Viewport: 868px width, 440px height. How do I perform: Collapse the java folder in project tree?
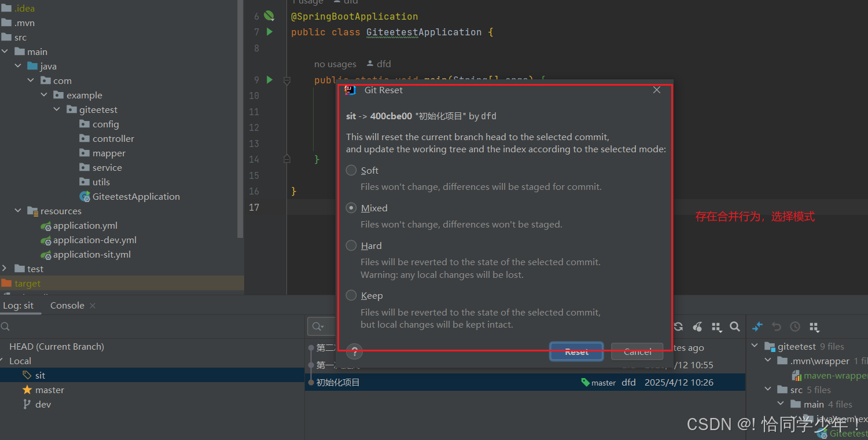[19, 66]
